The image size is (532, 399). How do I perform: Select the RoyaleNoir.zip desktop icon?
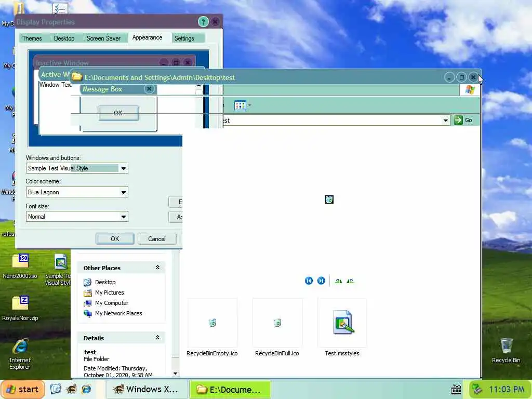(20, 308)
